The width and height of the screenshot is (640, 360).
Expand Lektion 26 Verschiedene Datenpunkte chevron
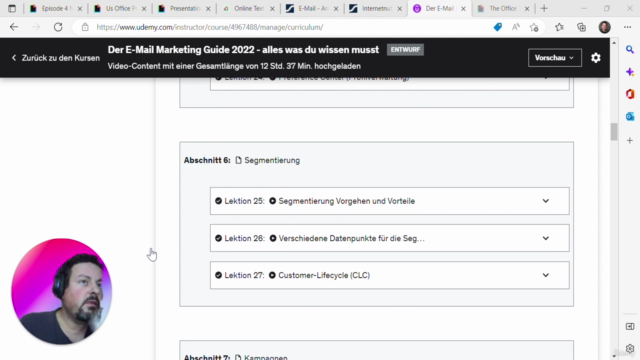[546, 238]
